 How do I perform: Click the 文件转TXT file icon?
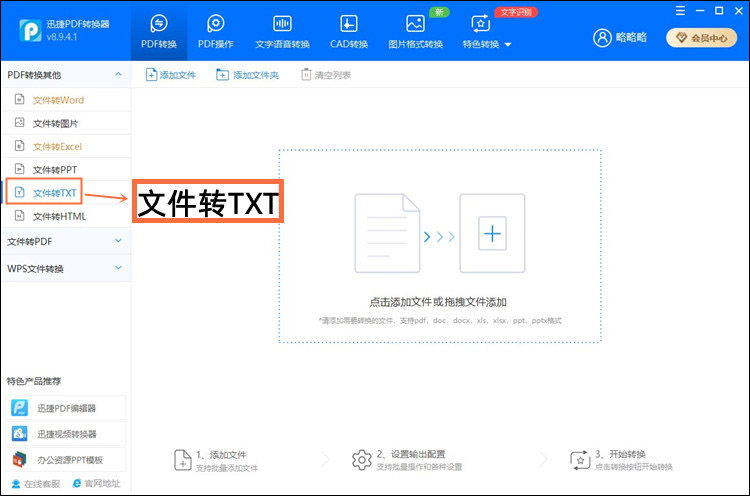[19, 192]
